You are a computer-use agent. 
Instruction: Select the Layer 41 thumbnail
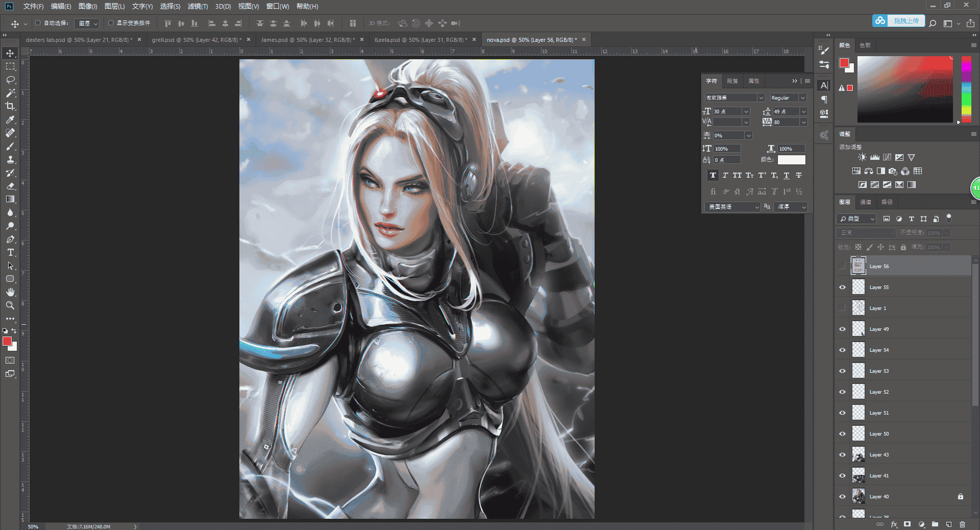[x=859, y=476]
